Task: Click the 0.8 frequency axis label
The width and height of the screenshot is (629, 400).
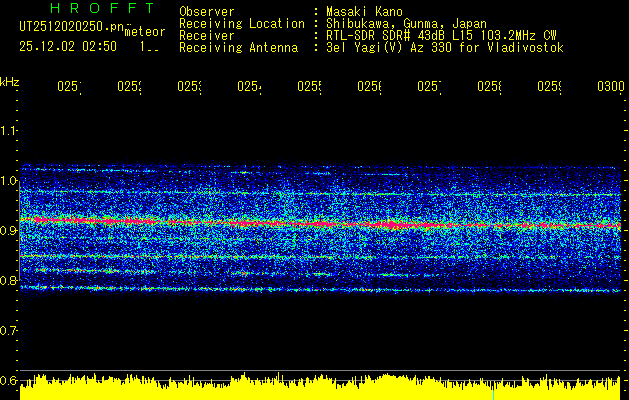Action: (8, 280)
